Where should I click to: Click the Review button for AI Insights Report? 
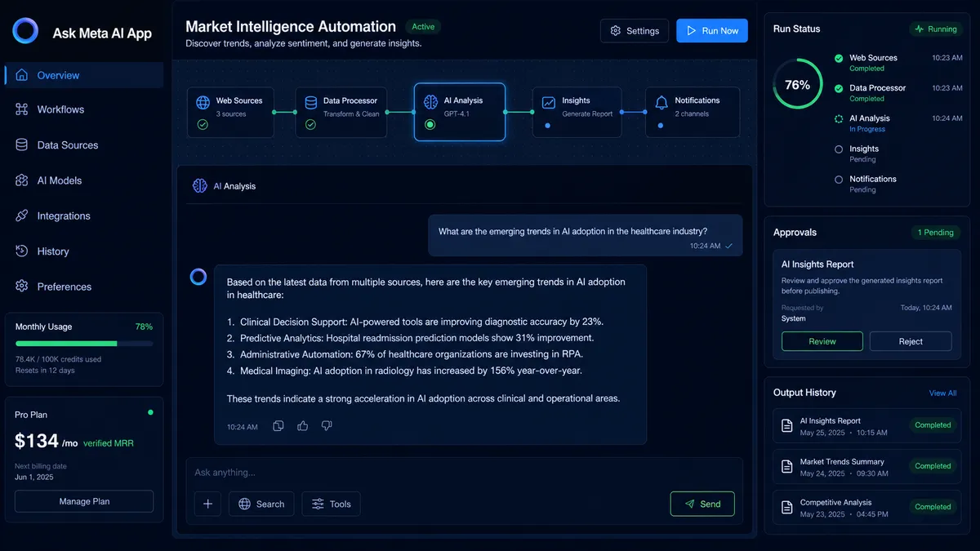pyautogui.click(x=822, y=341)
